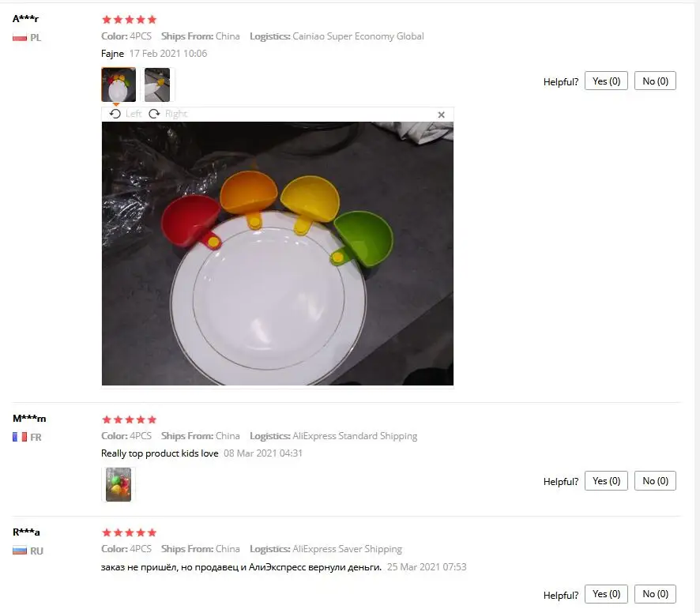The image size is (700, 613).
Task: Click the France flag icon beside FR
Action: point(20,437)
